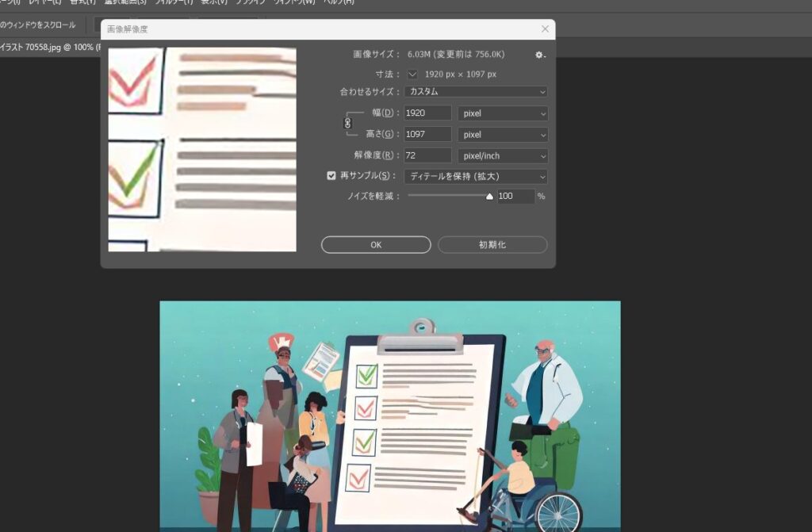The width and height of the screenshot is (812, 532).
Task: Select the イラスト 70558.jpg document tab
Action: (50, 47)
